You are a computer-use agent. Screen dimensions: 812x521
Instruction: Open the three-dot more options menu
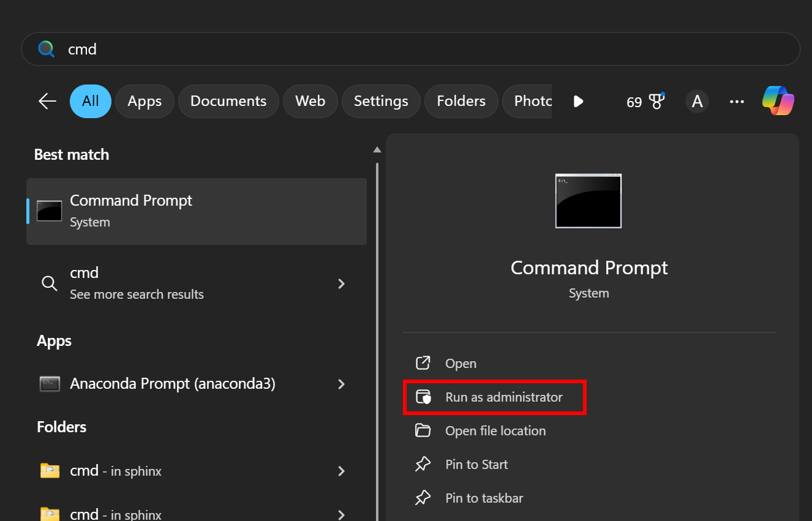pyautogui.click(x=737, y=102)
